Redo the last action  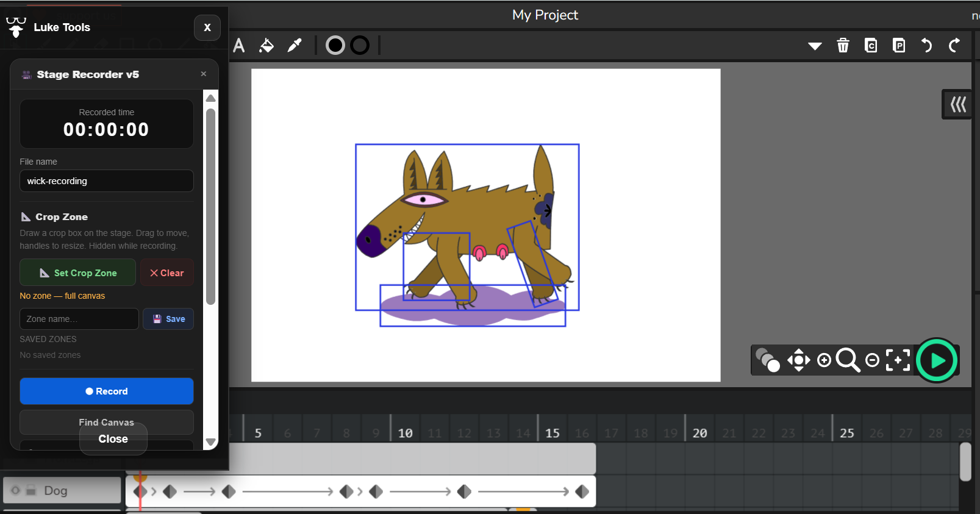coord(954,46)
